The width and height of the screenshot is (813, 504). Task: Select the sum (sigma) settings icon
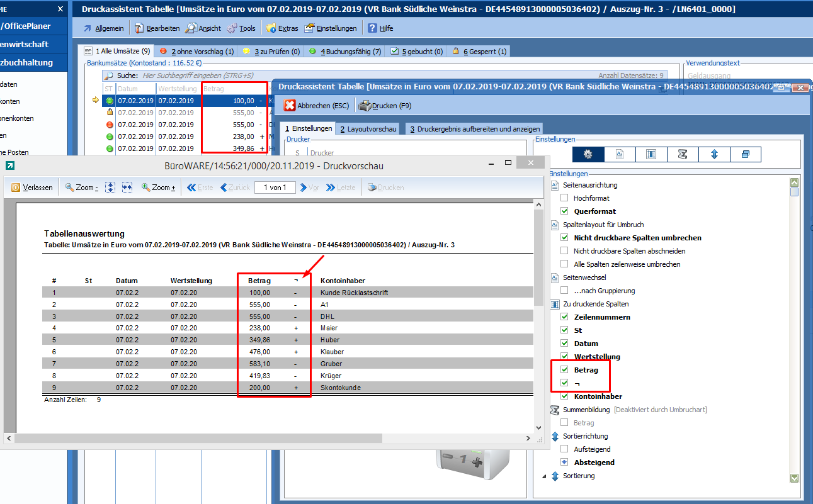click(x=682, y=154)
